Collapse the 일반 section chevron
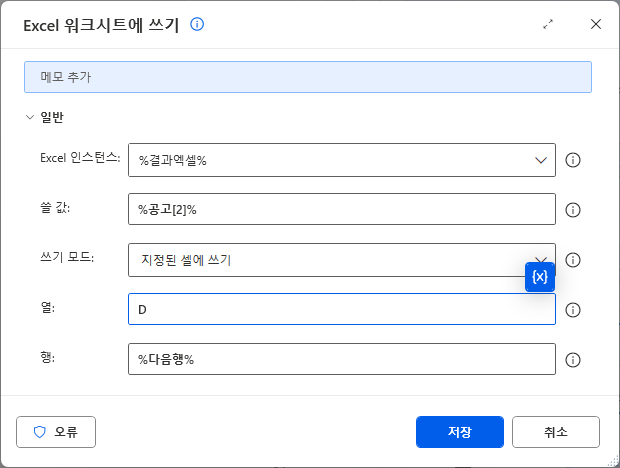 click(30, 117)
